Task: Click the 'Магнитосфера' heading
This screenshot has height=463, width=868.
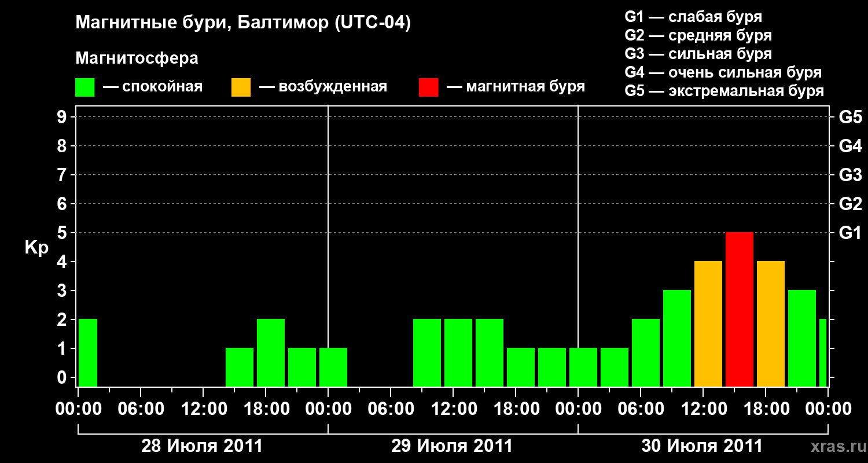Action: pyautogui.click(x=137, y=58)
